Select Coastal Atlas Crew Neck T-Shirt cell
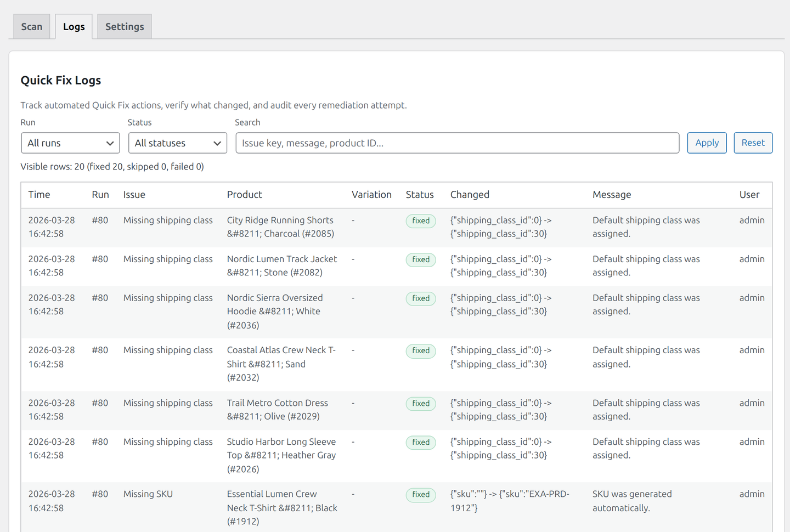Viewport: 790px width, 532px height. click(x=281, y=364)
